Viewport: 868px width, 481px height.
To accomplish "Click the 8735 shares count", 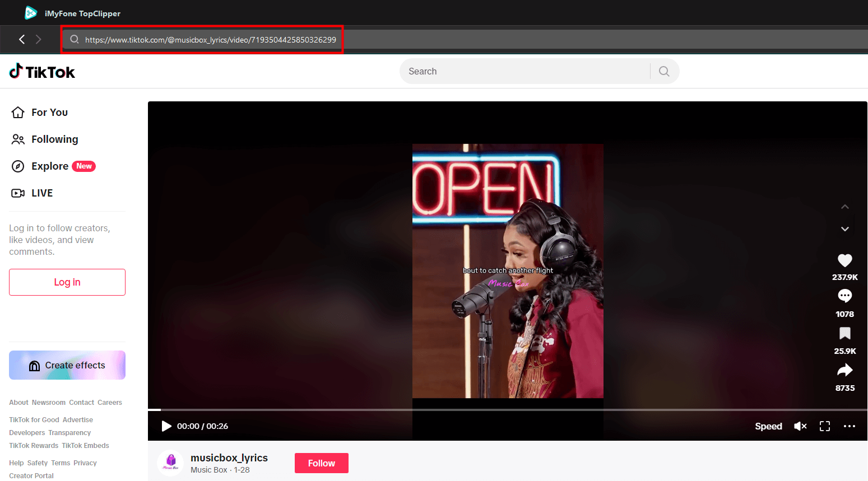I will coord(845,388).
